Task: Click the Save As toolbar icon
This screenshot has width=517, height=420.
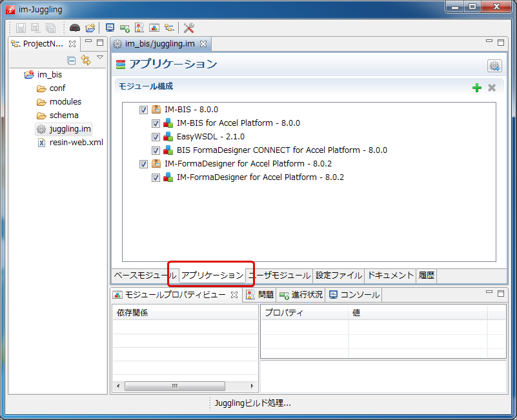Action: [35, 28]
